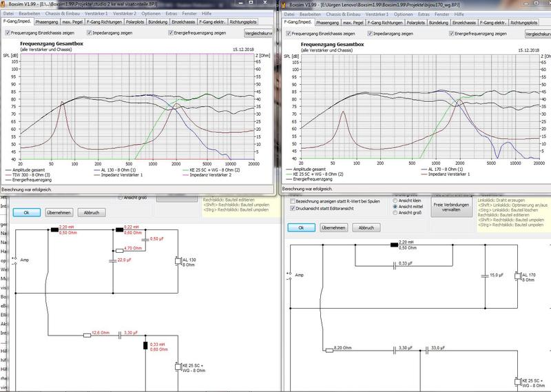Viewport: 551px width, 392px height.
Task: Toggle Frequenzgang Einzelchassis zeigen in right window
Action: (x=289, y=33)
